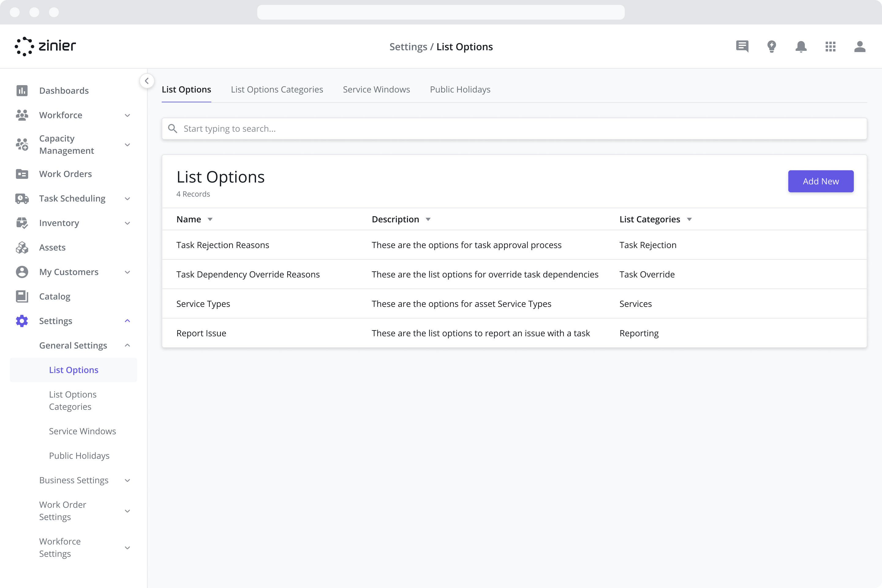Expand the Inventory menu
Screen dimensions: 882x588
point(127,223)
